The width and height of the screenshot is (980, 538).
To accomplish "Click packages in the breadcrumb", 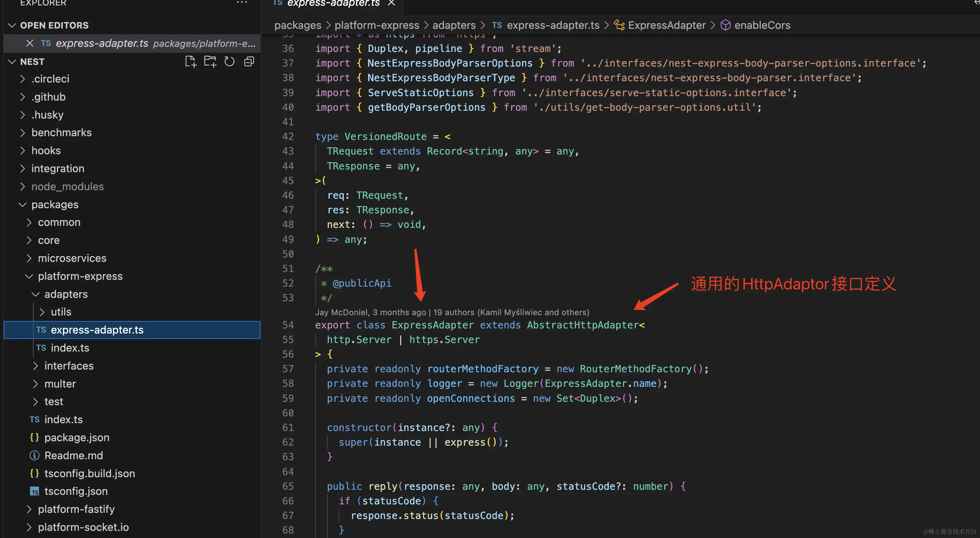I will (298, 25).
